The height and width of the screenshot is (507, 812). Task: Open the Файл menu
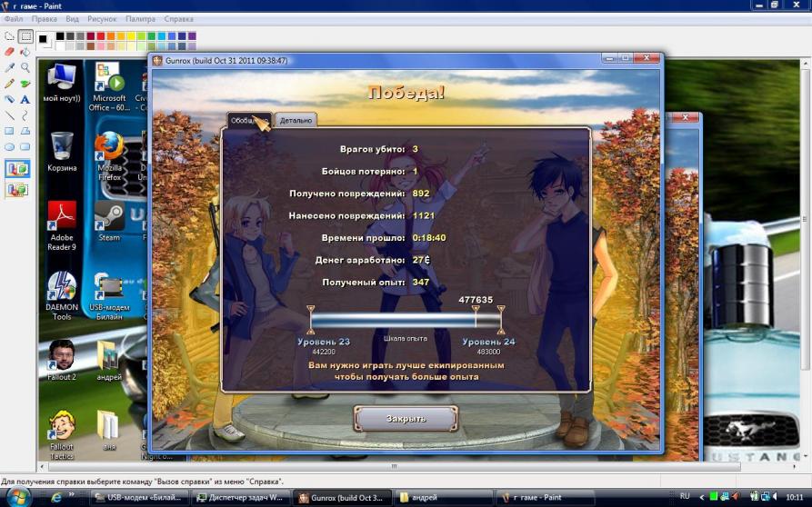pyautogui.click(x=13, y=18)
